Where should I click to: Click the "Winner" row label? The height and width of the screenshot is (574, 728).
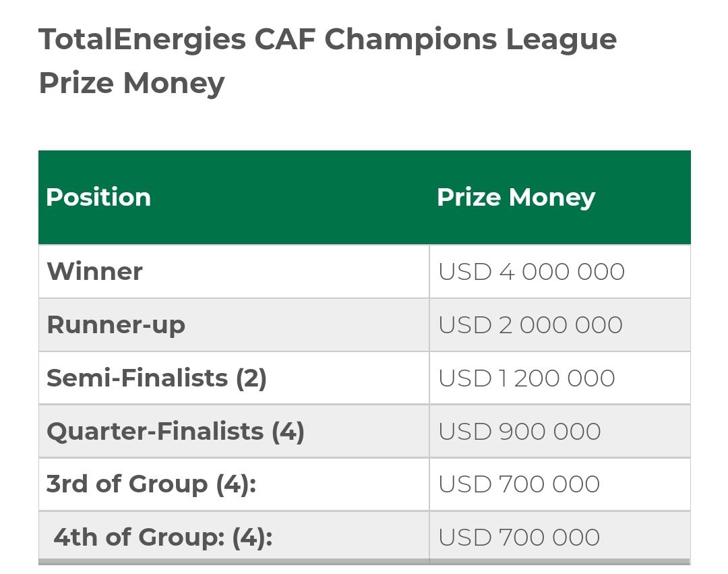(94, 272)
